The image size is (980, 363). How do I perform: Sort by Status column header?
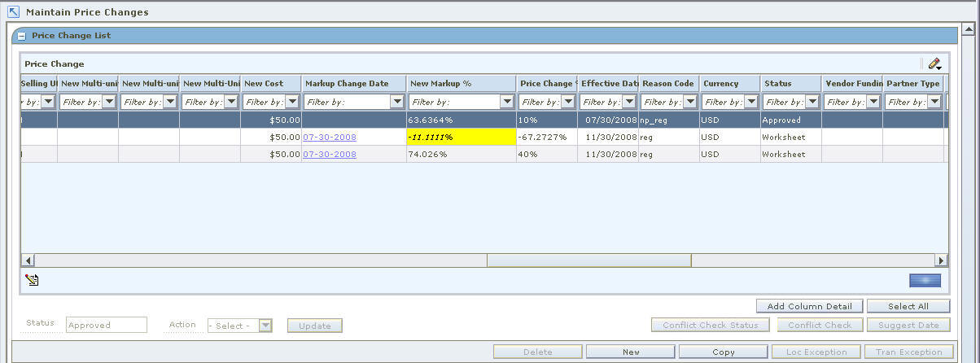[x=791, y=83]
